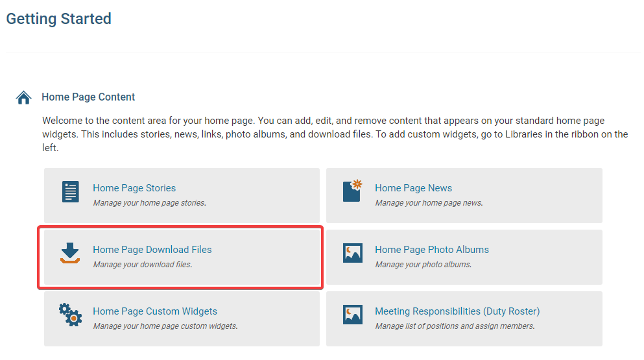Click 'Manage your photo albums' description
This screenshot has height=360, width=644.
tap(423, 265)
